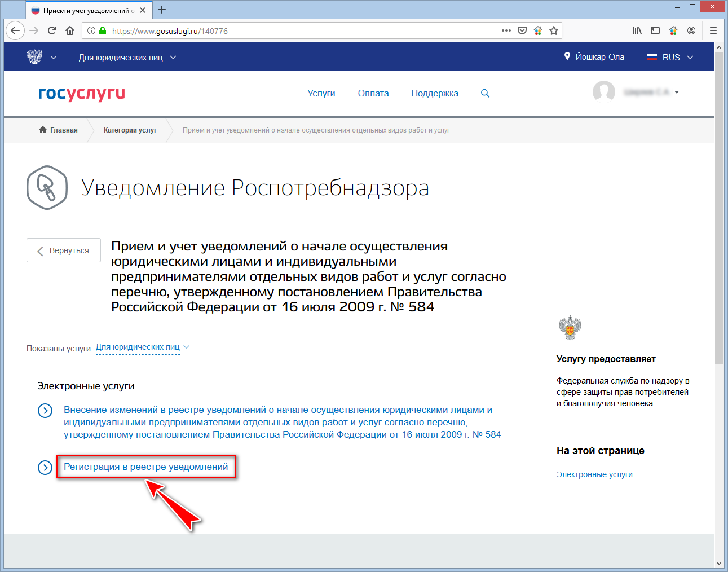
Task: Open the Поддержка menu item
Action: [435, 94]
